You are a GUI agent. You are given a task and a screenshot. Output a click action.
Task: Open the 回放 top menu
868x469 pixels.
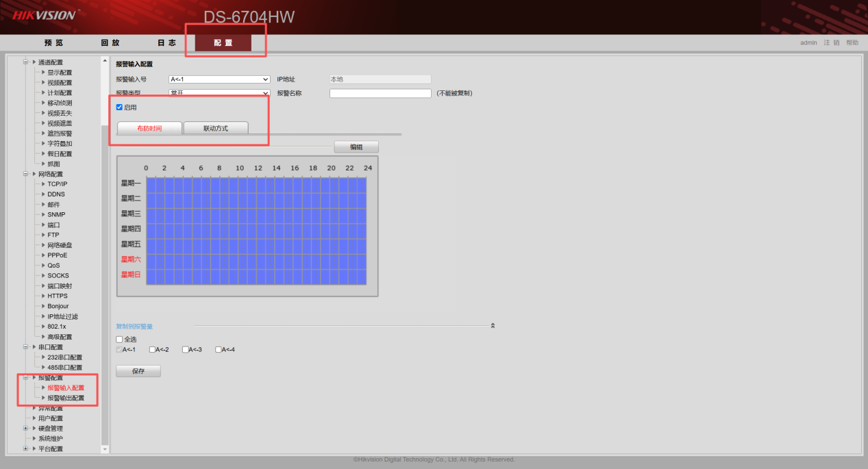[110, 43]
